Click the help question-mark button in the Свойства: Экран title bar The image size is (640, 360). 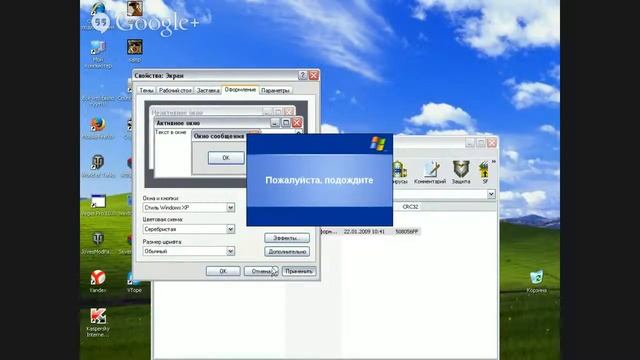click(302, 76)
